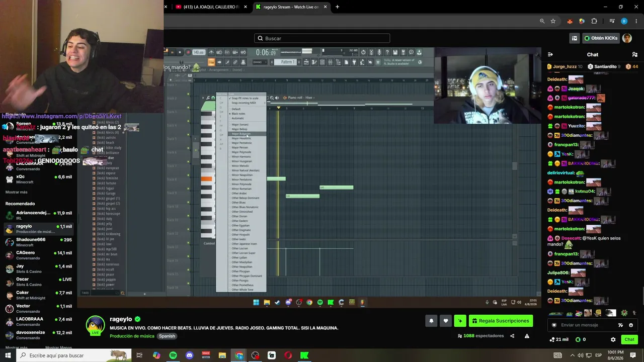Open the Chrome extensions puzzle icon
The height and width of the screenshot is (362, 644).
(x=594, y=21)
